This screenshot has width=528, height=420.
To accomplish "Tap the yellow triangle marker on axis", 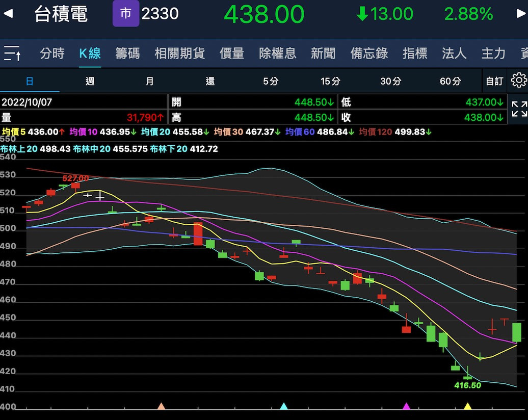I will [467, 406].
